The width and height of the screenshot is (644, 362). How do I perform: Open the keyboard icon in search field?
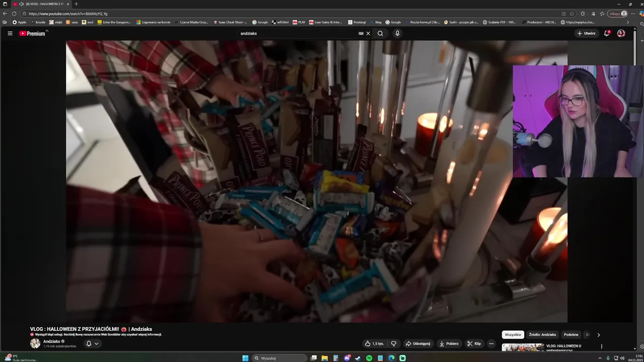[x=361, y=33]
